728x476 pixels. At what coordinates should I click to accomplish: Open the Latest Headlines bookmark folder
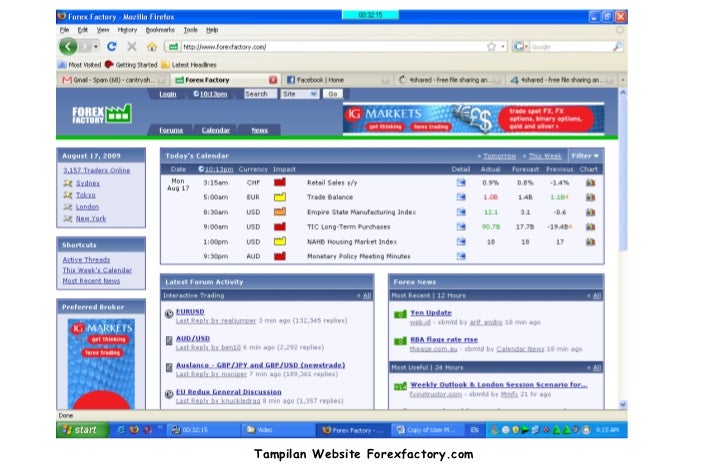point(189,65)
